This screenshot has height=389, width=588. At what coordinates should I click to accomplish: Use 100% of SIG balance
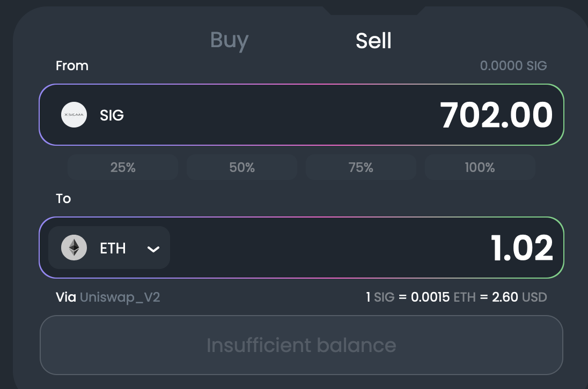(480, 168)
